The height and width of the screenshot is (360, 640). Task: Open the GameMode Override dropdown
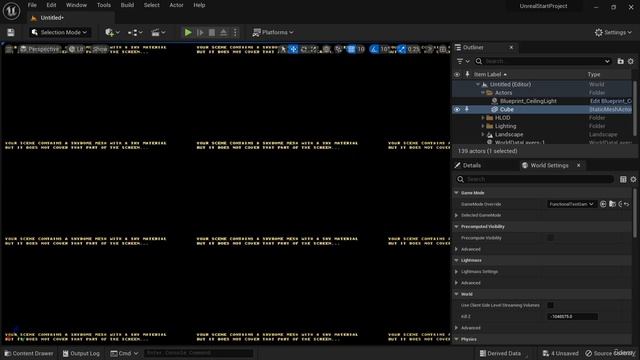tap(571, 204)
